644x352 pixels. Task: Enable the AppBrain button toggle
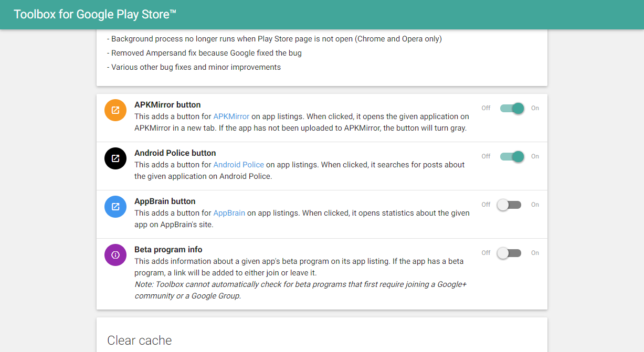(x=509, y=205)
